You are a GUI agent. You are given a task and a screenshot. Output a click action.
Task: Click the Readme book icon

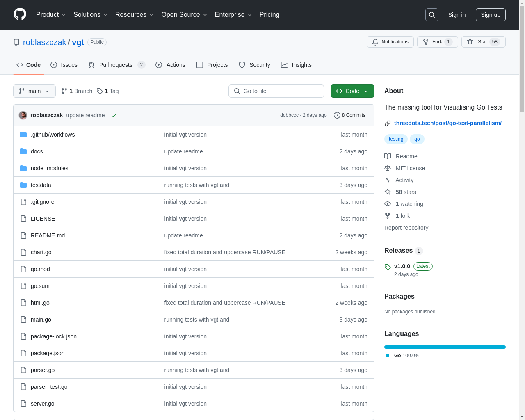(388, 156)
